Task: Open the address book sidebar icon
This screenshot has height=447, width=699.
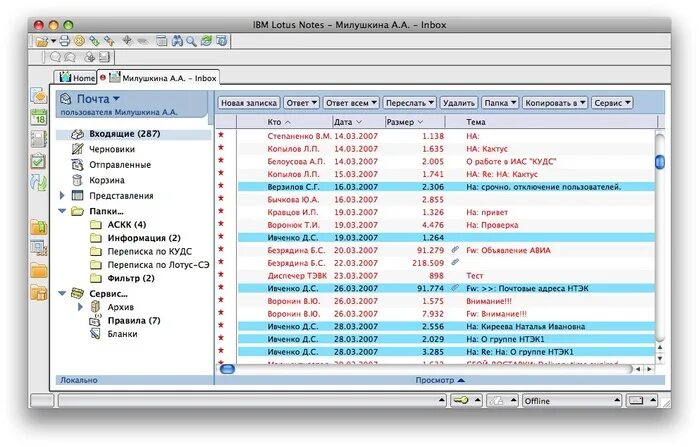Action: pos(39,139)
